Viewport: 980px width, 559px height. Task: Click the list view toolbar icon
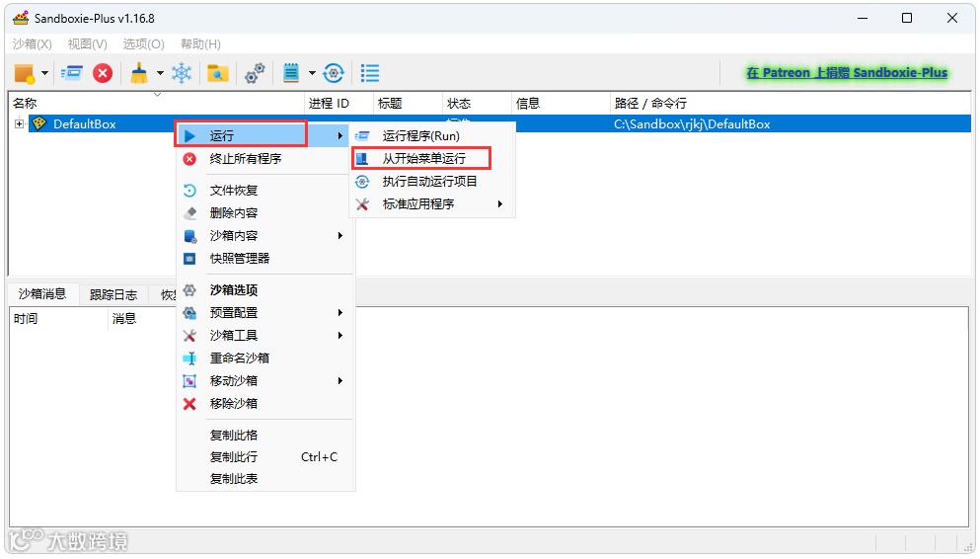(x=370, y=73)
